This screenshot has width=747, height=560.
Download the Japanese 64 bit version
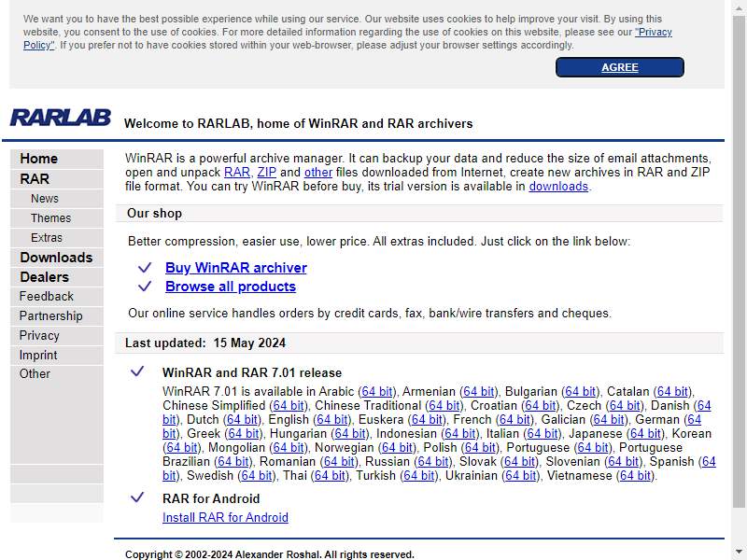(645, 433)
